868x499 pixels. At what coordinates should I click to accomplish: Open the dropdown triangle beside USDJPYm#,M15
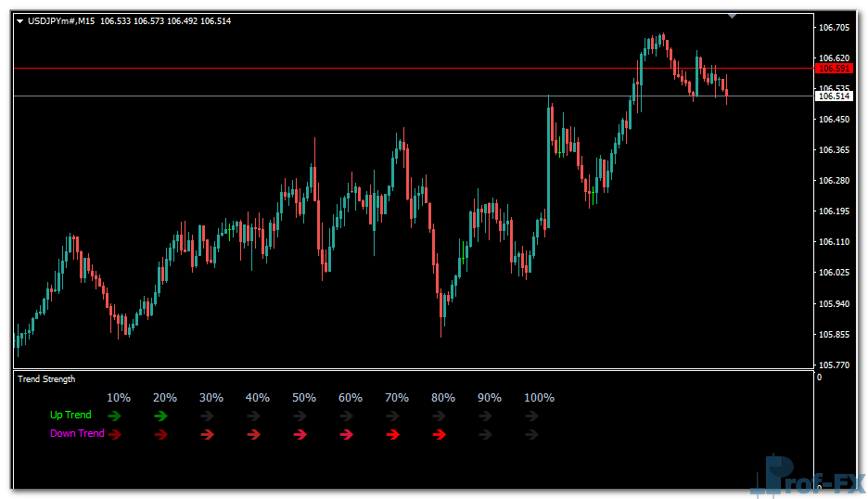[21, 21]
